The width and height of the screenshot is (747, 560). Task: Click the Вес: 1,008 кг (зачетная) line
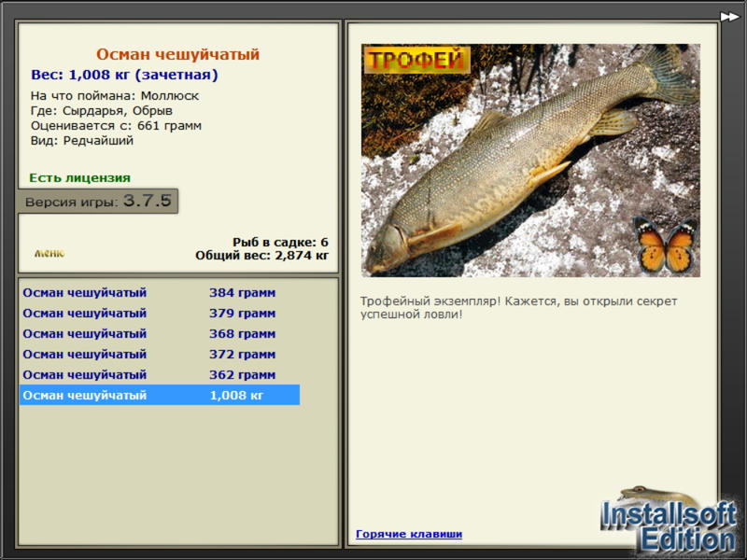click(124, 75)
